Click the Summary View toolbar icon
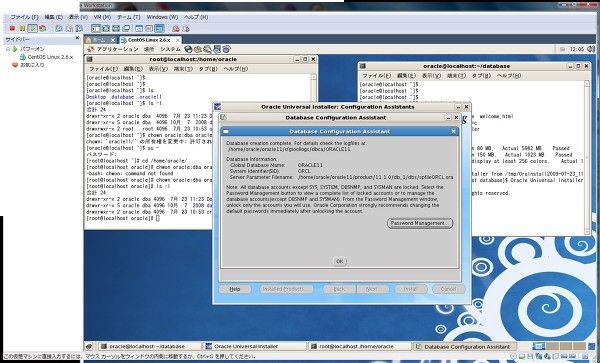The width and height of the screenshot is (600, 363). click(139, 28)
